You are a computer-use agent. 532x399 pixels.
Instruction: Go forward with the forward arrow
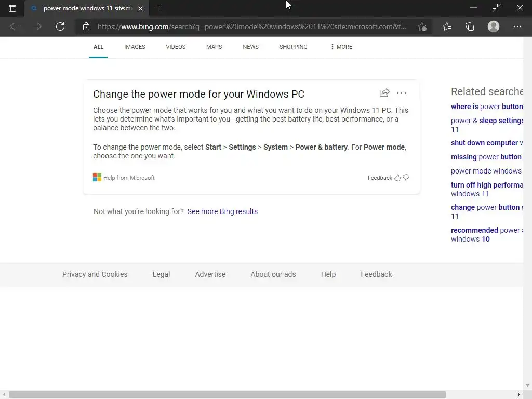[x=37, y=26]
